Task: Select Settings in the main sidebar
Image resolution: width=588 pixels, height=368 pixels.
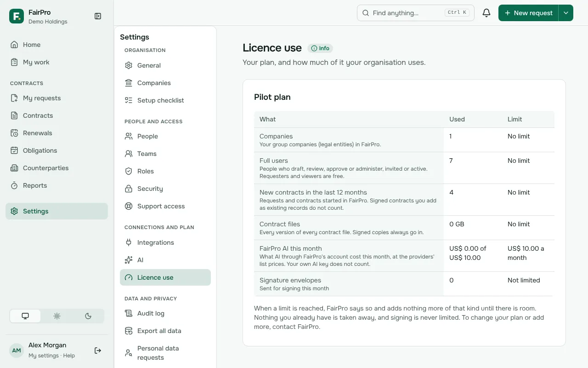Action: [x=57, y=211]
